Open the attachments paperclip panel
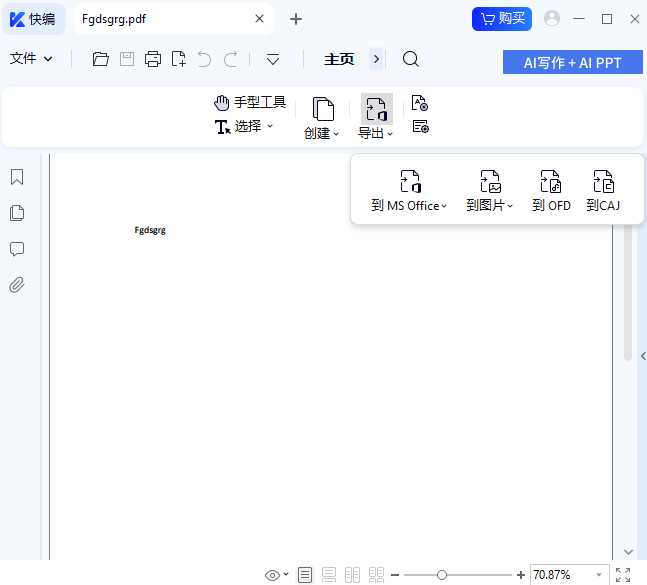 click(x=17, y=285)
